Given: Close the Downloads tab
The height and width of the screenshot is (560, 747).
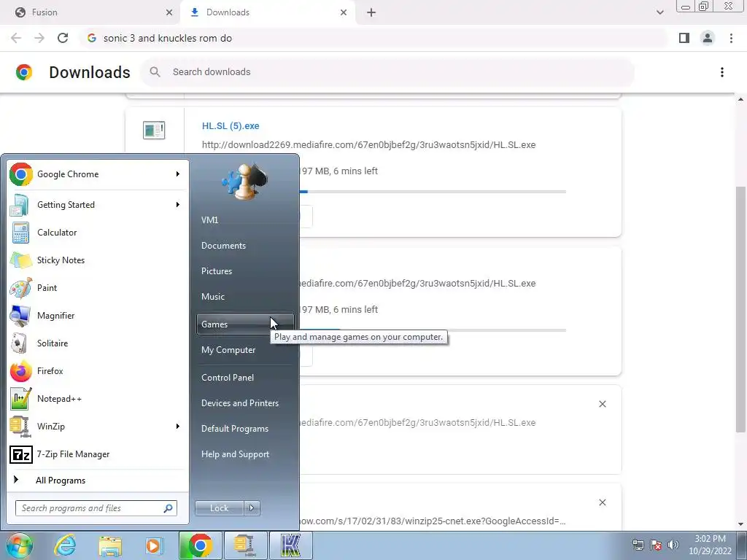Looking at the screenshot, I should pos(344,12).
